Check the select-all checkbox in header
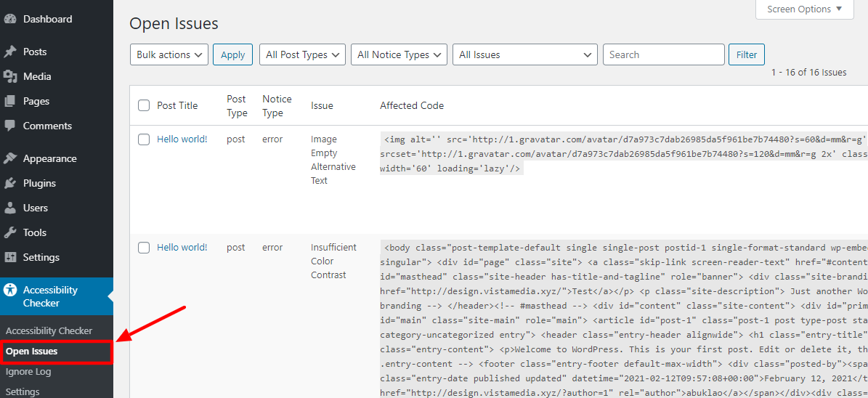868x398 pixels. (x=144, y=106)
